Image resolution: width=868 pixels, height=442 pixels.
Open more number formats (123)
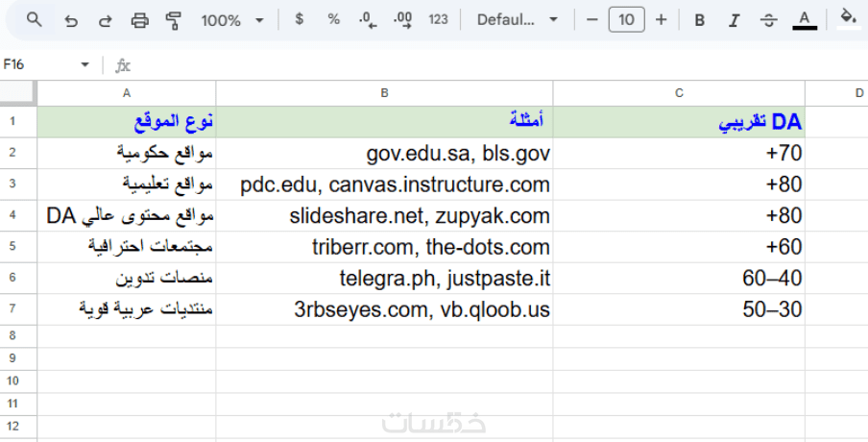click(438, 20)
